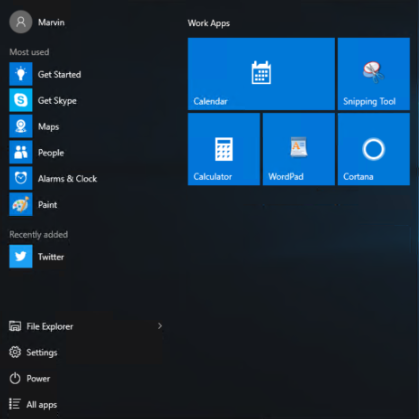Click the Marvin user name

tap(51, 22)
